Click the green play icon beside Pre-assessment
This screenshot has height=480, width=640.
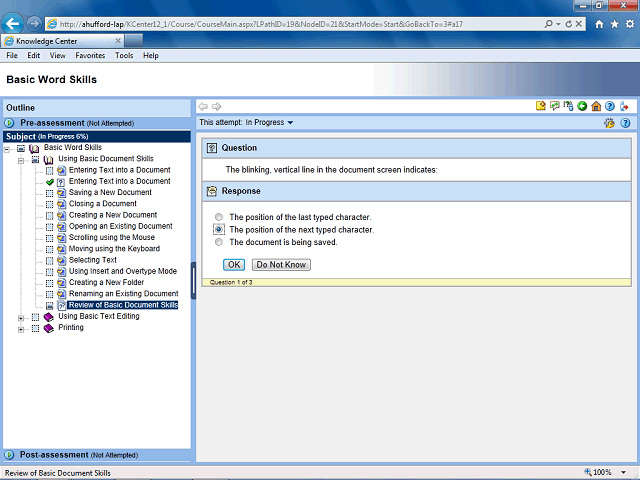tap(9, 123)
